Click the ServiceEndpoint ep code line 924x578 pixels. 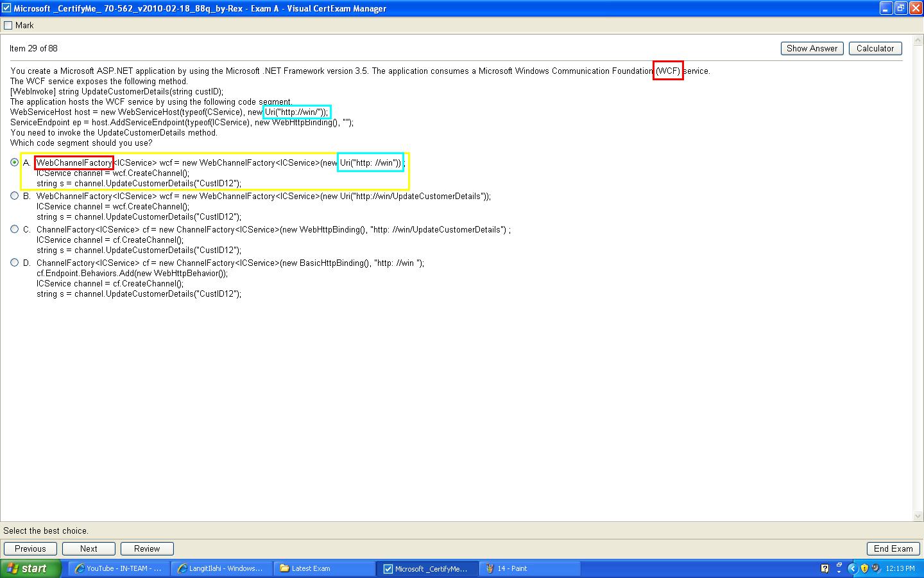click(182, 122)
